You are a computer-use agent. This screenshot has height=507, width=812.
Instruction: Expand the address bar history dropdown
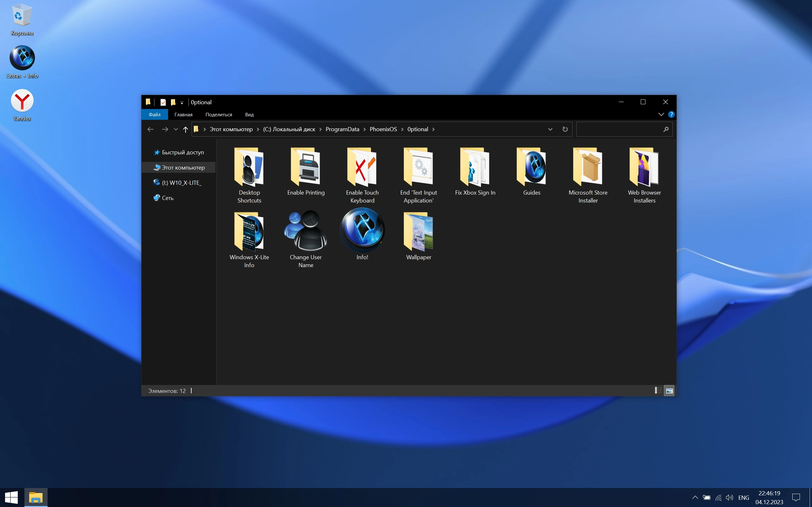550,129
